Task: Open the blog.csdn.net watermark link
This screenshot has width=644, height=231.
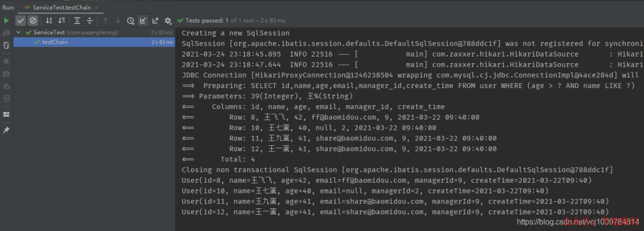Action: [578, 222]
